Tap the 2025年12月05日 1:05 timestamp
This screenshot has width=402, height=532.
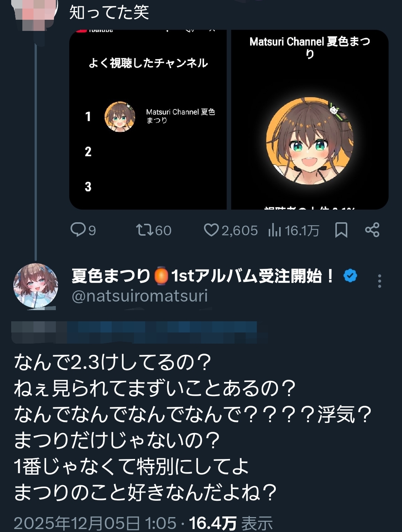[95, 523]
